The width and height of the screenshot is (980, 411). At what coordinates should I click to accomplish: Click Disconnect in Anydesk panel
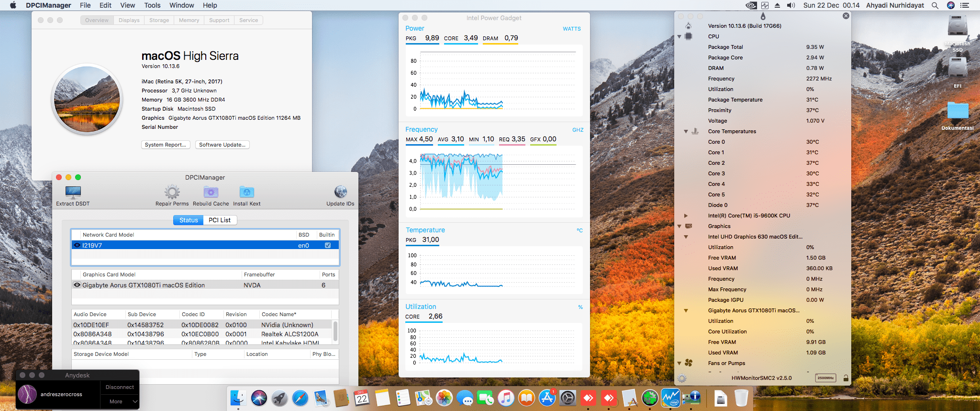tap(120, 387)
